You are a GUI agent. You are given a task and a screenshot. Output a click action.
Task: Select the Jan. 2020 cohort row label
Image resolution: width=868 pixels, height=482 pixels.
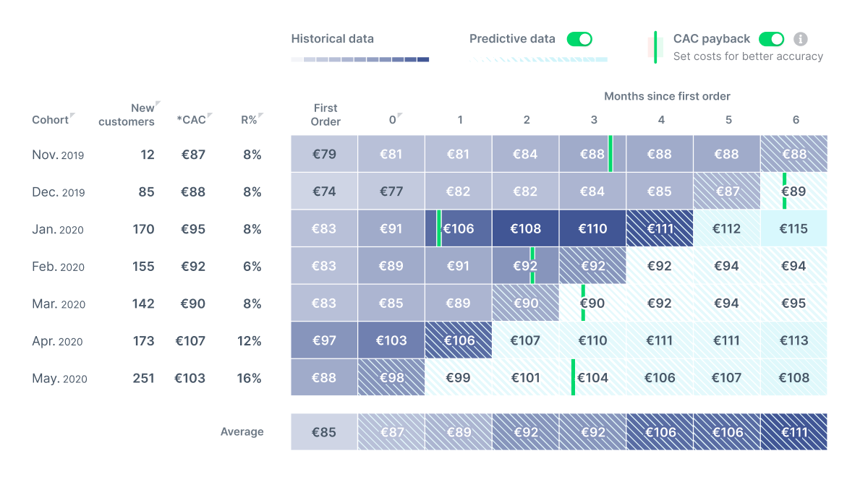coord(58,229)
